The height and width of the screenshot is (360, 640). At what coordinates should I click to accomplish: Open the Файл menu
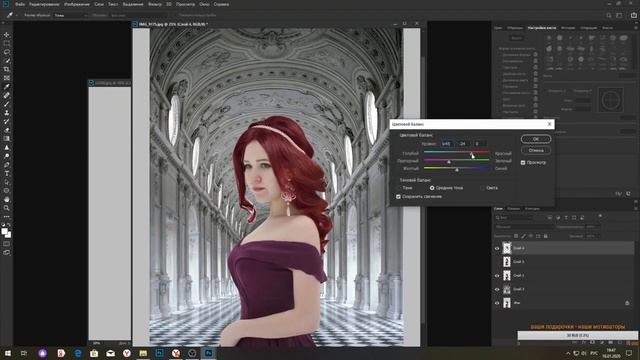(x=20, y=4)
